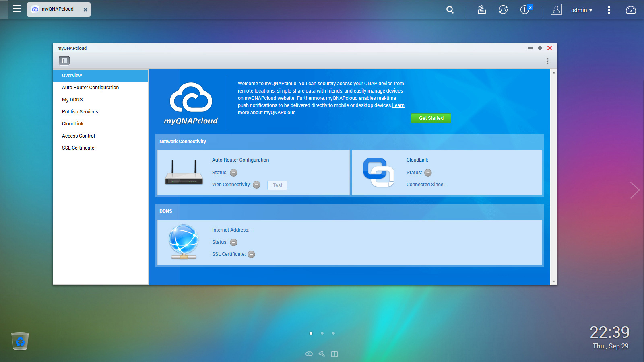Image resolution: width=644 pixels, height=362 pixels.
Task: Click the DDNS section header
Action: [x=166, y=211]
